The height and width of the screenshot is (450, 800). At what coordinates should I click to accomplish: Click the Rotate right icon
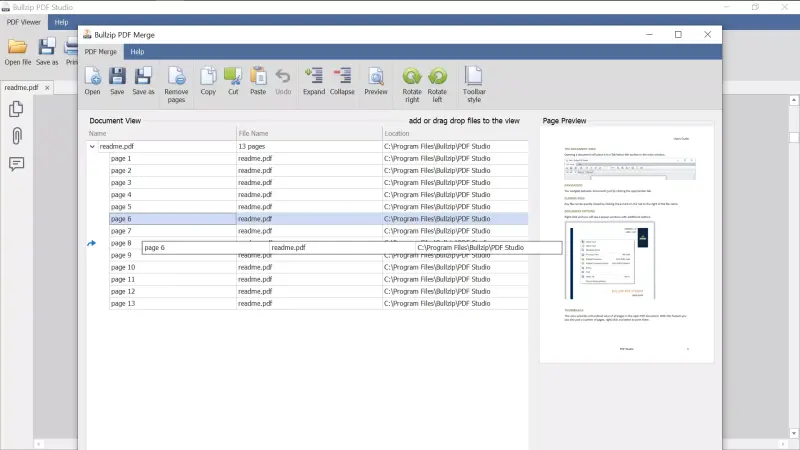pos(412,85)
